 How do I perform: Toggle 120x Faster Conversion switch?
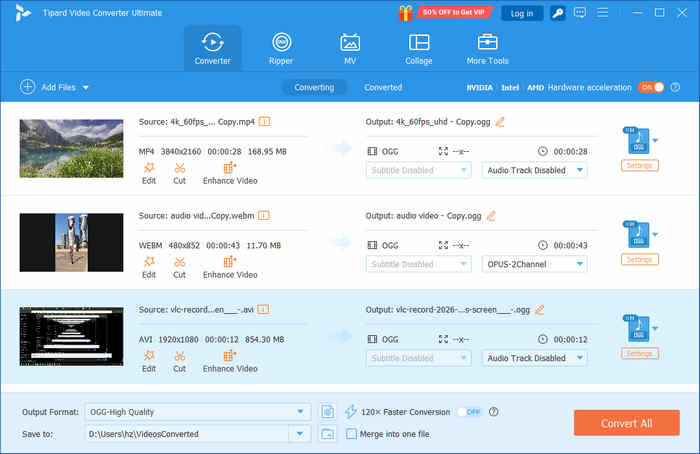coord(469,412)
